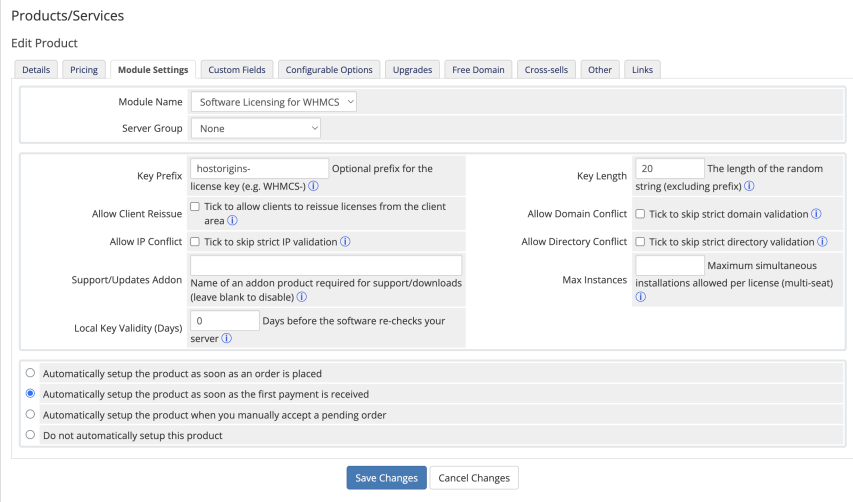Focus the Support/Updates Addon text field
Image resolution: width=853 pixels, height=502 pixels.
pos(326,265)
